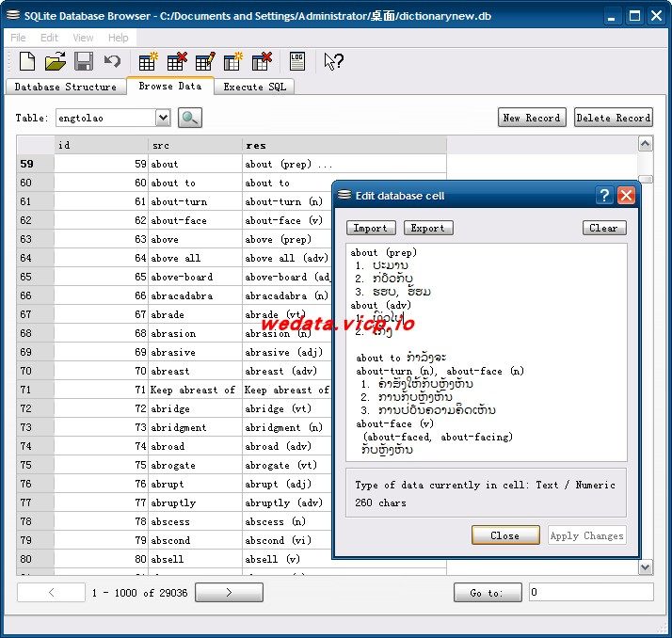Click the res cell 'abrupt (adj)'

pos(287,484)
